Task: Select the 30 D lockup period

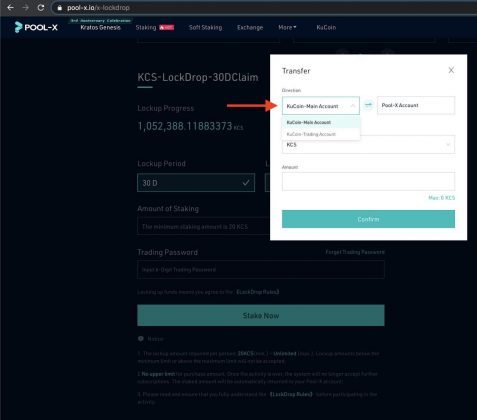Action: [x=196, y=183]
